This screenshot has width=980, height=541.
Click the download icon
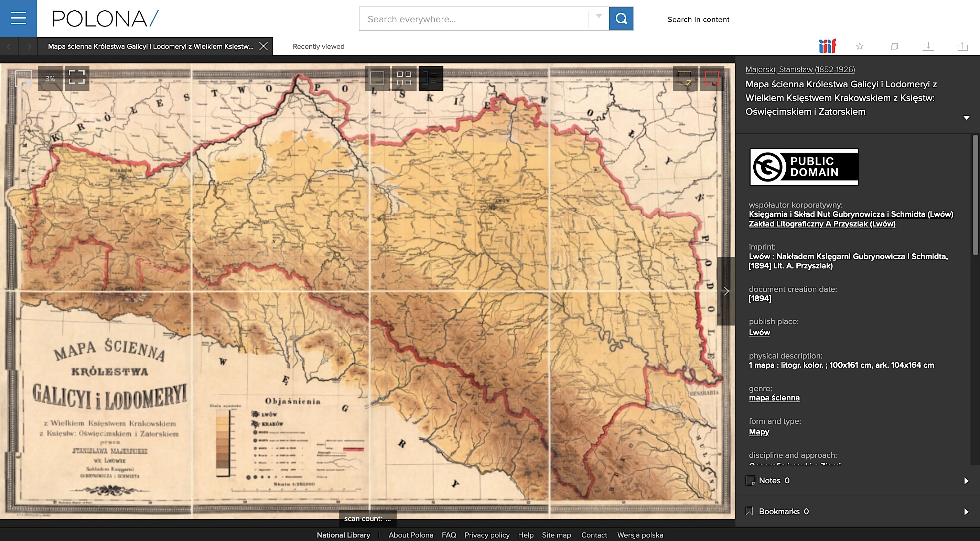click(928, 46)
